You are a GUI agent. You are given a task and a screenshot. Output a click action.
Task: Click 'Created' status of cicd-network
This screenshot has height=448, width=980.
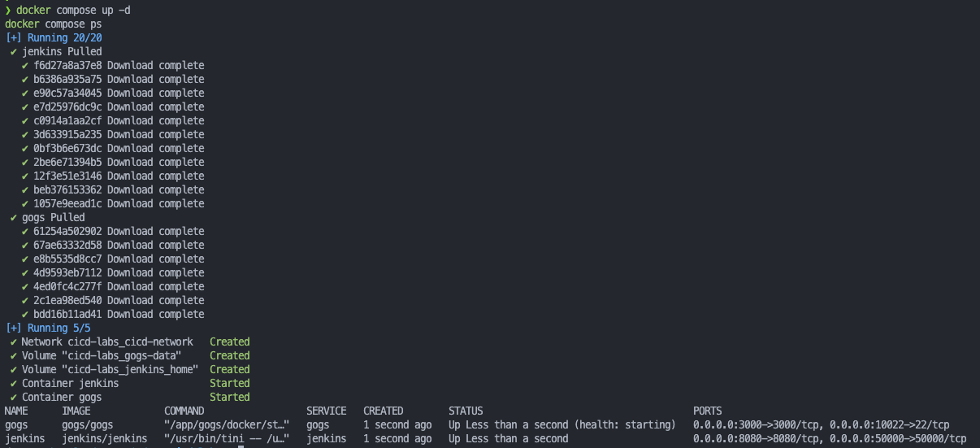coord(230,341)
